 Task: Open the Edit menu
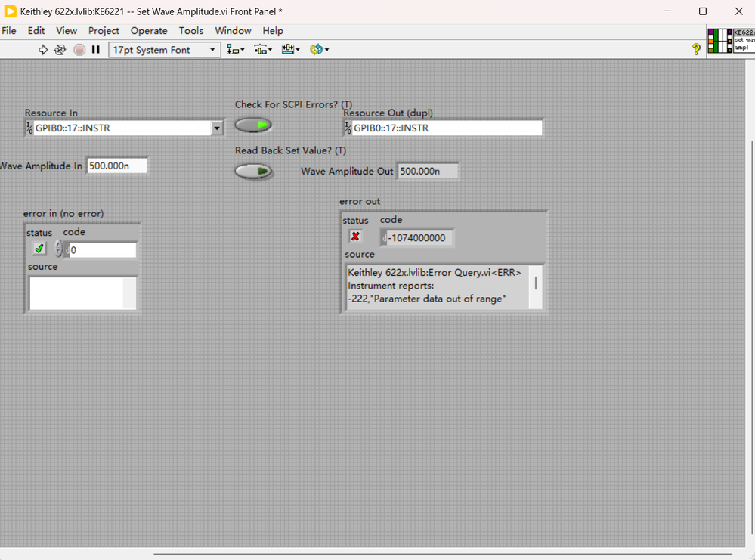[x=36, y=31]
